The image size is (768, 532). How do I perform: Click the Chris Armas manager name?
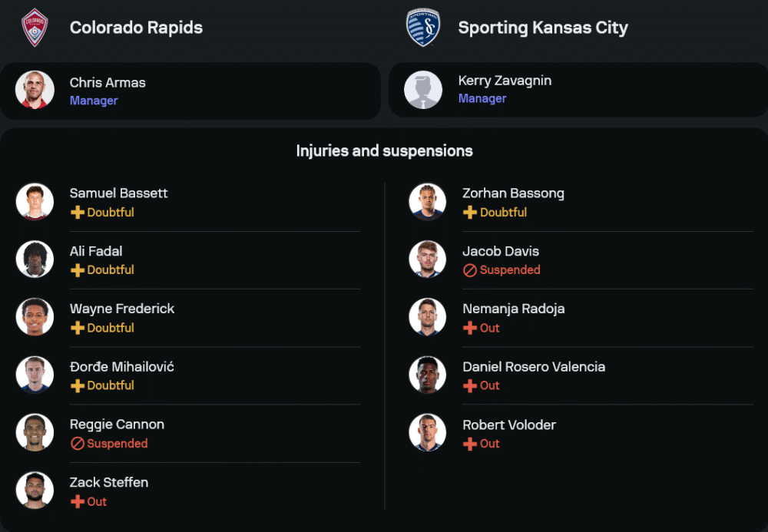(108, 82)
